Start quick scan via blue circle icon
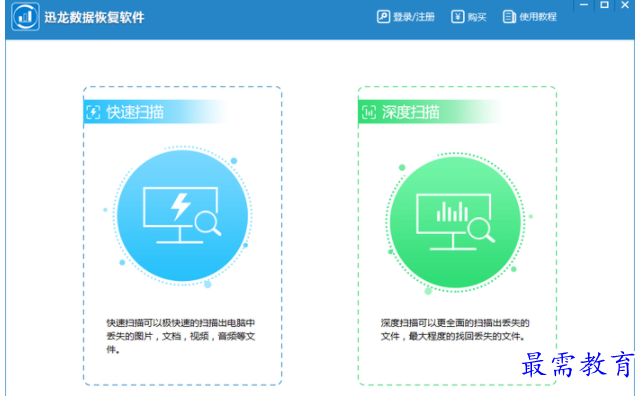 click(x=182, y=216)
